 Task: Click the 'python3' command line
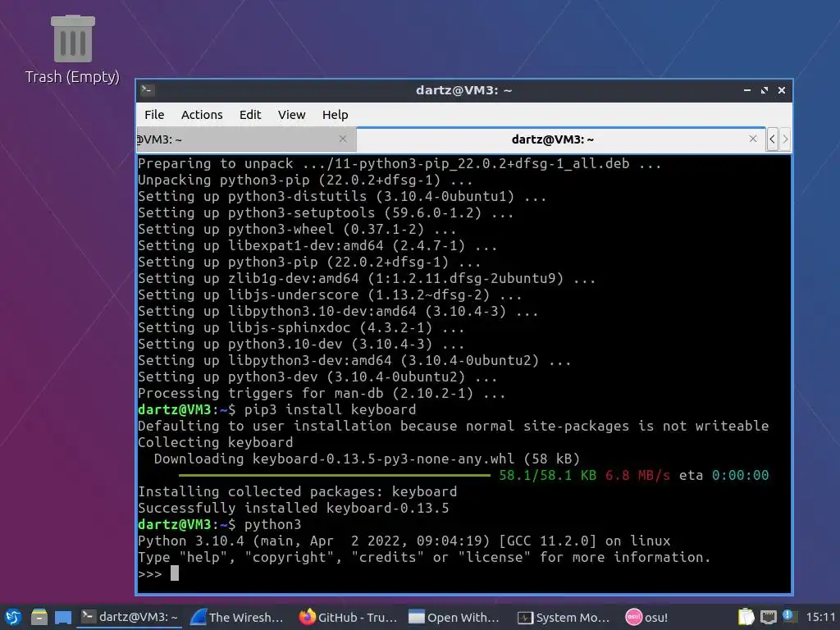pos(220,524)
